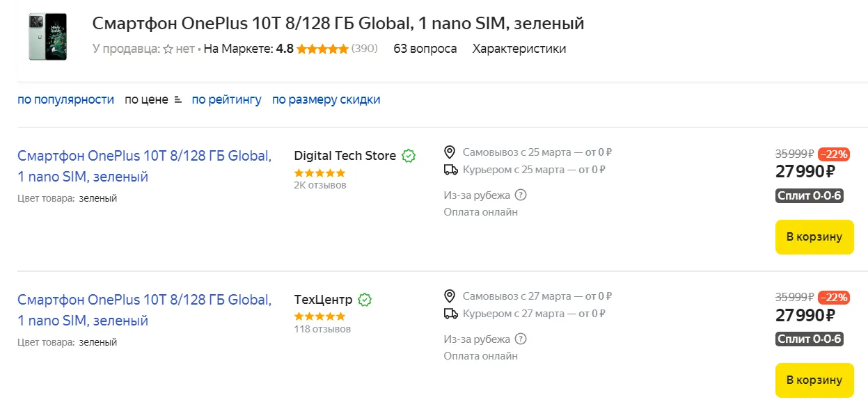Screen dimensions: 868x411
Task: Add ТехЦентр offer to cart
Action: (814, 380)
